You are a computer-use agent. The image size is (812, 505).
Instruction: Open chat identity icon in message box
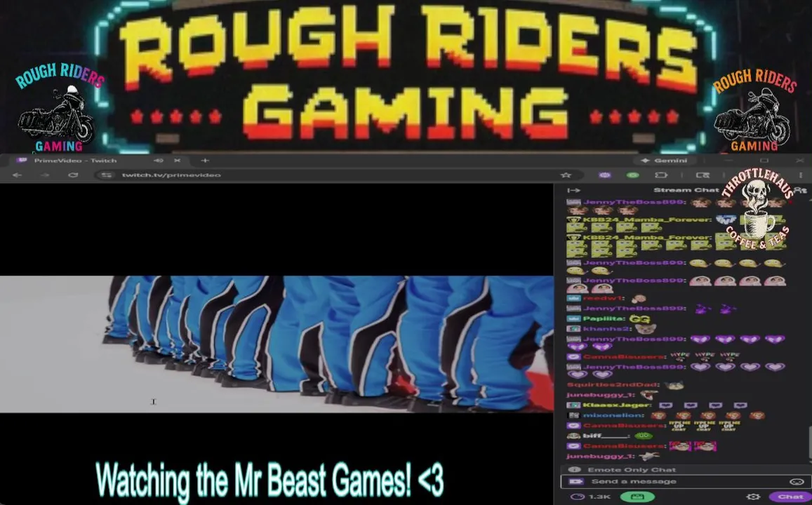coord(575,481)
